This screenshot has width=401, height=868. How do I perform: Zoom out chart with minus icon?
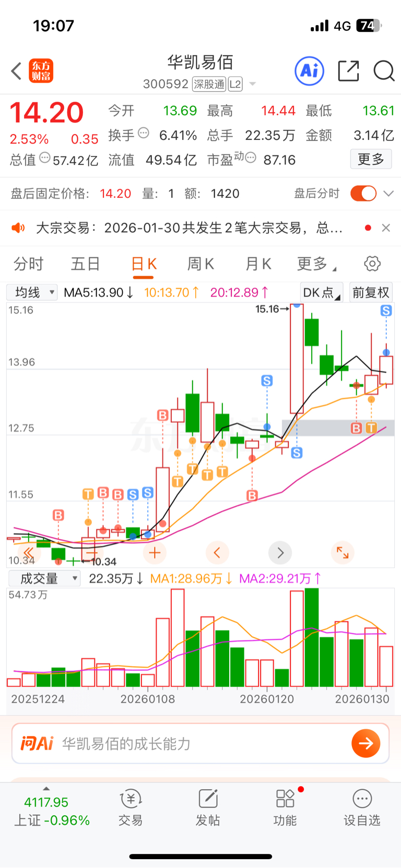(x=92, y=552)
